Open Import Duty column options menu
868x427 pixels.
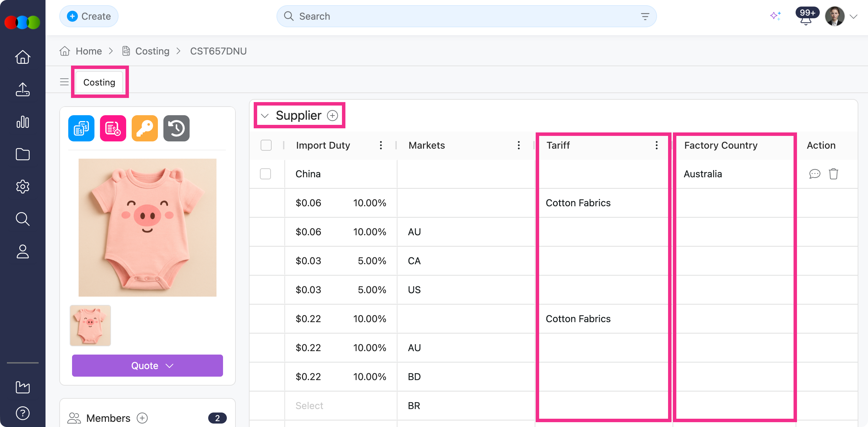pyautogui.click(x=381, y=145)
